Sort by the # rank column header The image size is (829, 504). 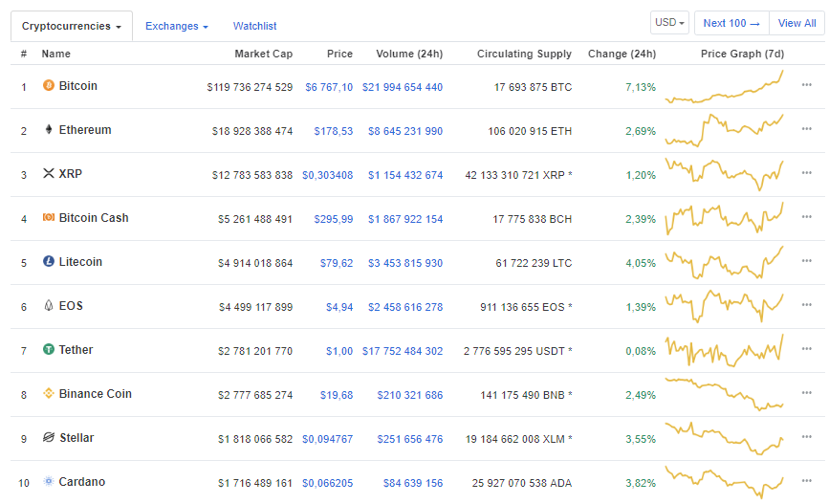pos(24,54)
